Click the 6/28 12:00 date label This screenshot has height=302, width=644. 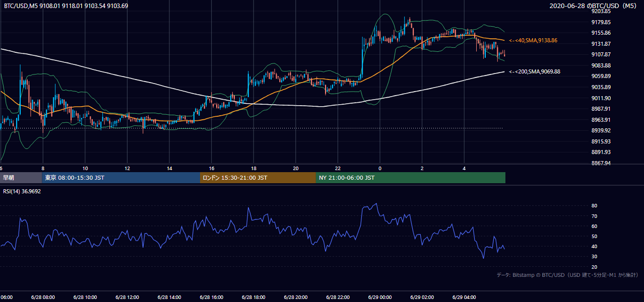point(127,297)
